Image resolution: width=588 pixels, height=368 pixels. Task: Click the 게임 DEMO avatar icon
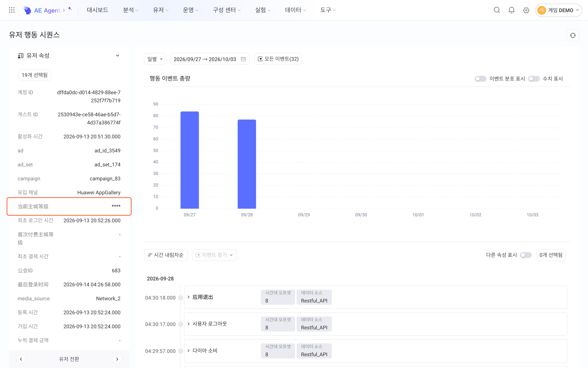tap(542, 10)
